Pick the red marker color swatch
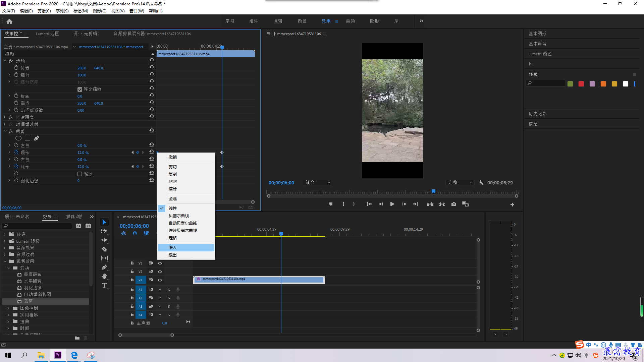The height and width of the screenshot is (362, 644). [581, 84]
